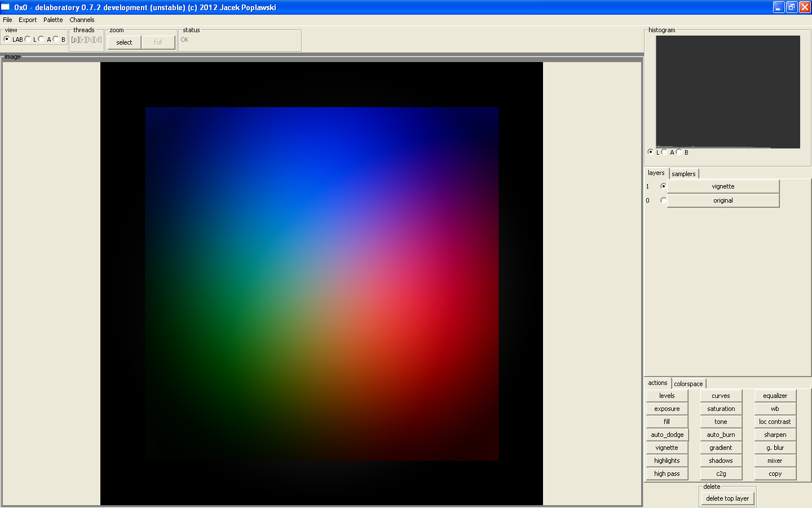The height and width of the screenshot is (508, 812).
Task: Switch to the actions tab
Action: [657, 383]
